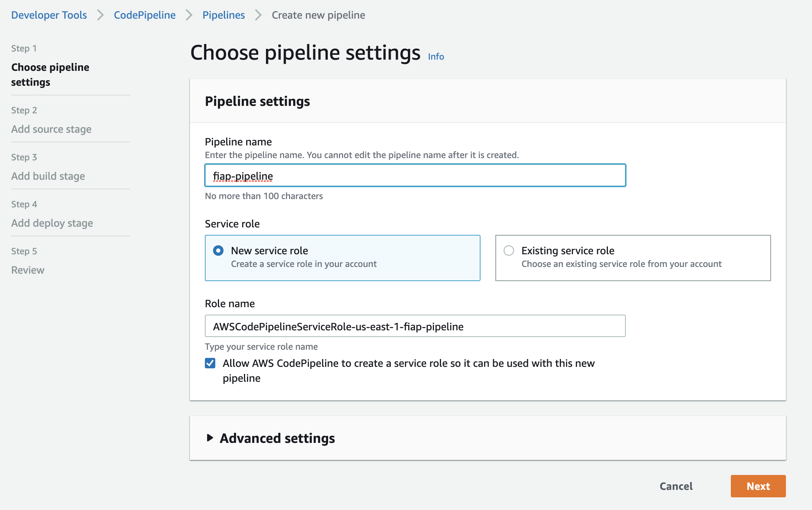This screenshot has height=510, width=812.
Task: Click the Role name text field
Action: click(415, 326)
